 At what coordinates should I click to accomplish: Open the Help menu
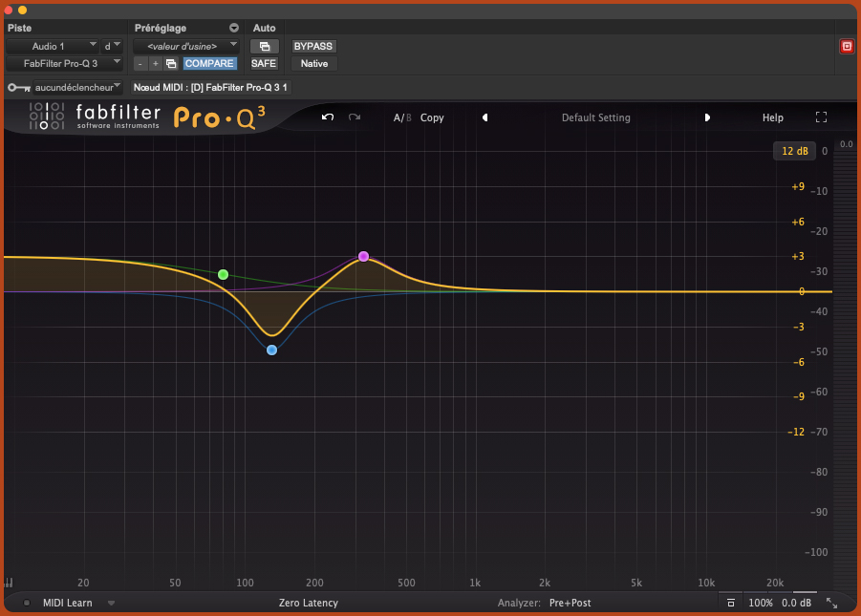(772, 117)
